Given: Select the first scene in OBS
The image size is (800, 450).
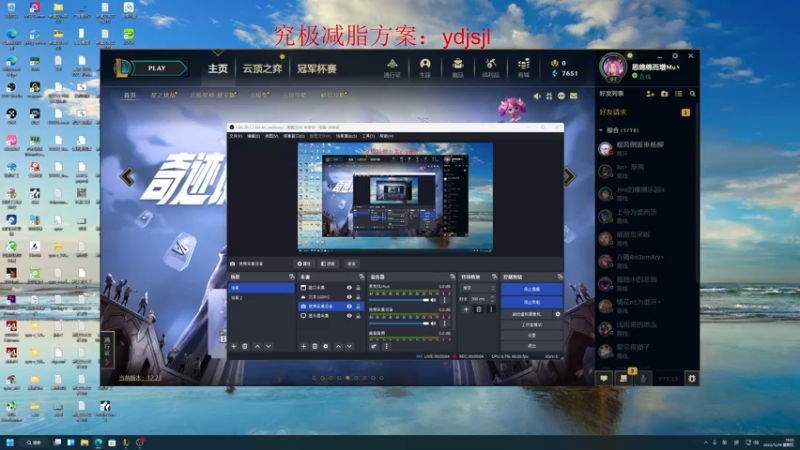Looking at the screenshot, I should [x=261, y=288].
